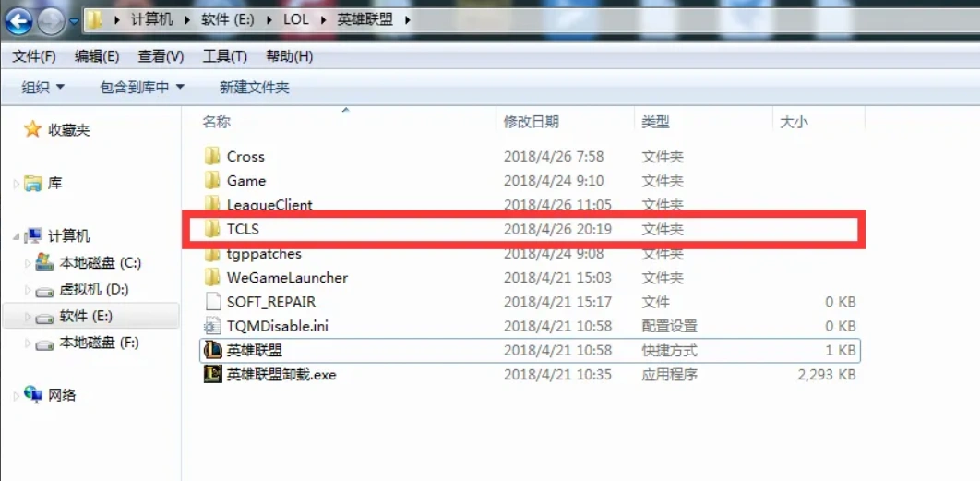Select the TQMDisable.ini settings file icon
The height and width of the screenshot is (481, 980).
coord(213,326)
